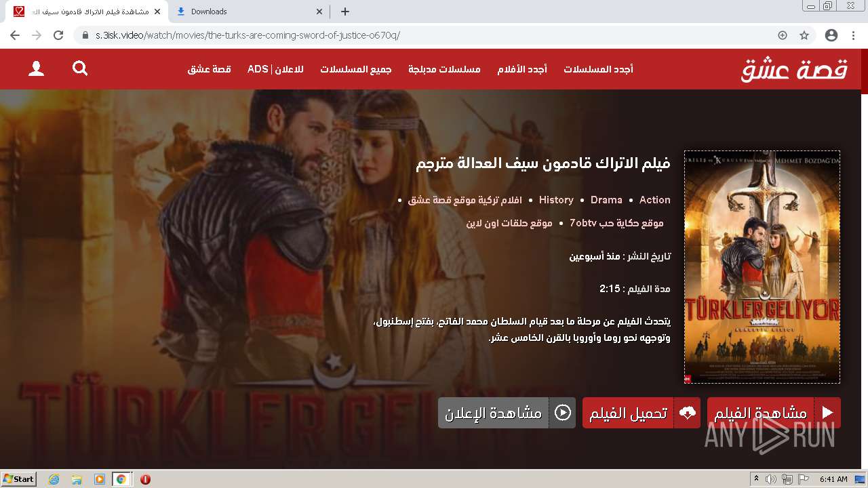View site info via padlock icon
Screen dimensions: 868x488
tap(85, 35)
